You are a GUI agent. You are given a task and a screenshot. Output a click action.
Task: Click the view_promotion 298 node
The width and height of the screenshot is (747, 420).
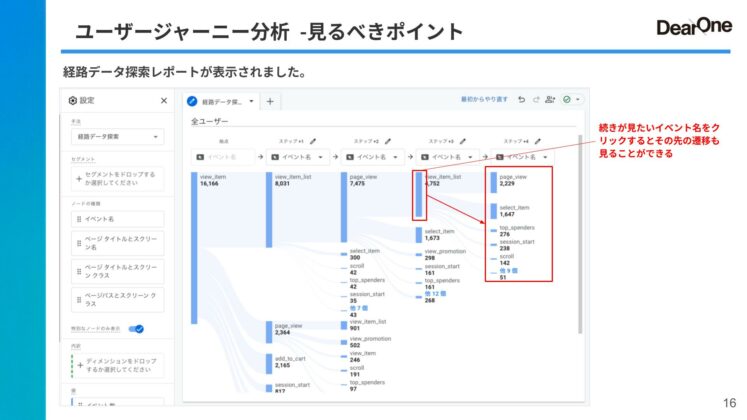(419, 254)
